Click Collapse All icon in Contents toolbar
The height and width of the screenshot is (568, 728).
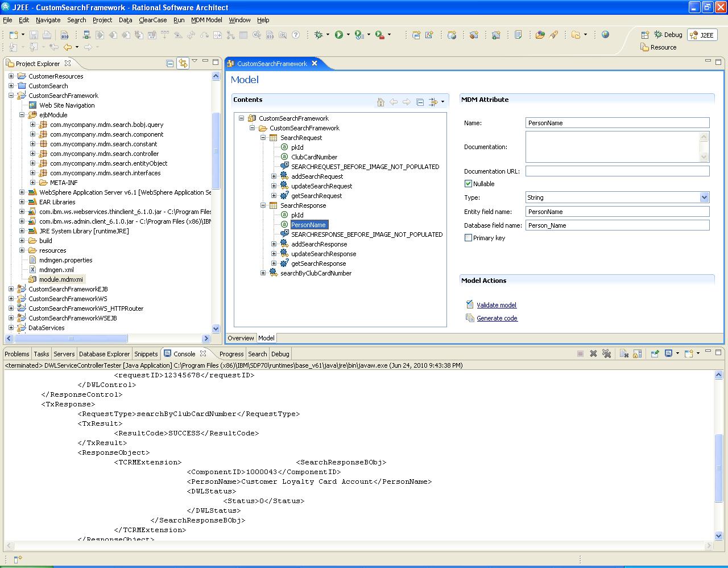point(420,102)
